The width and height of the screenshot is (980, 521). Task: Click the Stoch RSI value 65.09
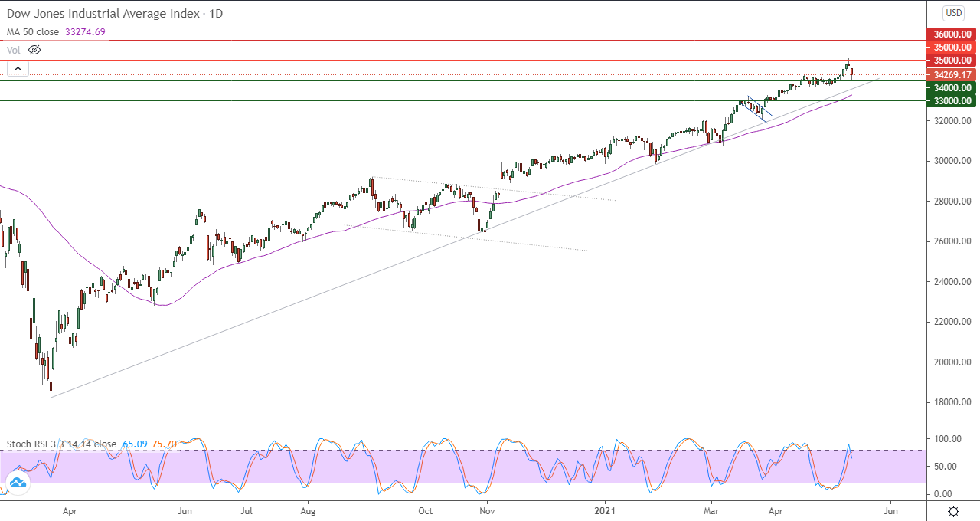click(x=136, y=444)
